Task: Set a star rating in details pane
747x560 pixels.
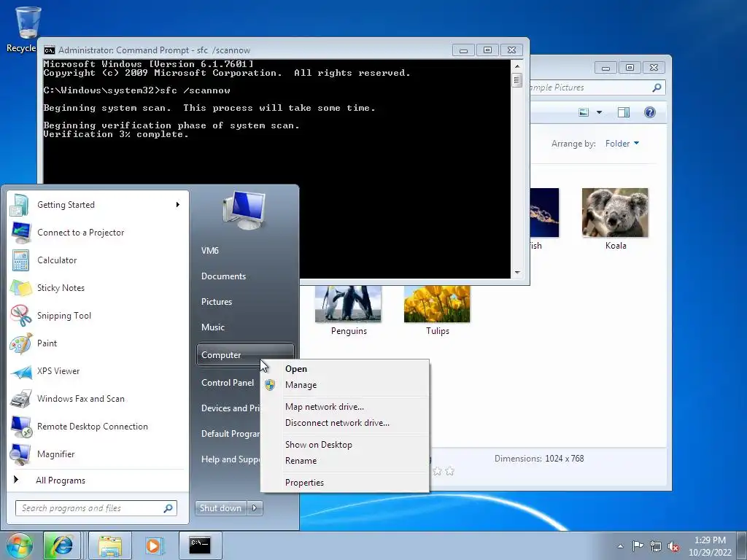Action: point(443,472)
